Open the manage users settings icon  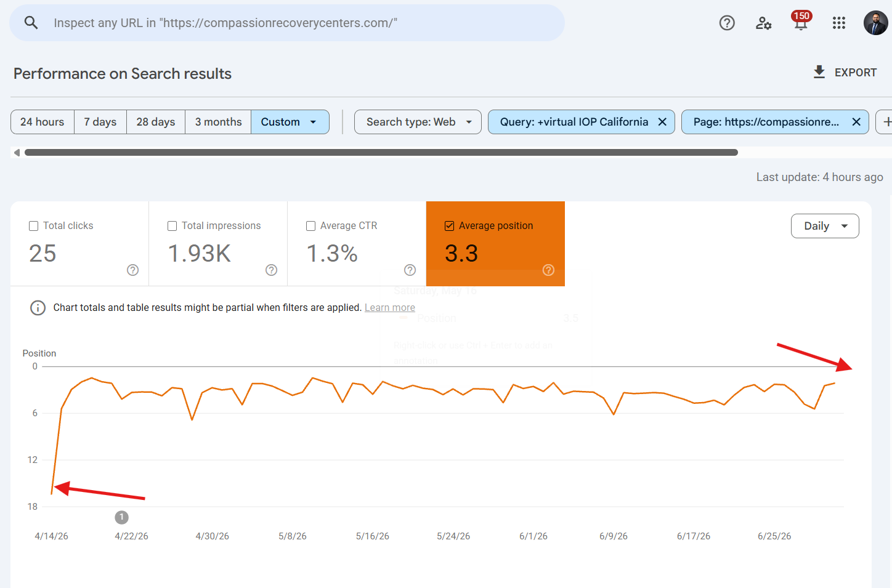[x=764, y=23]
